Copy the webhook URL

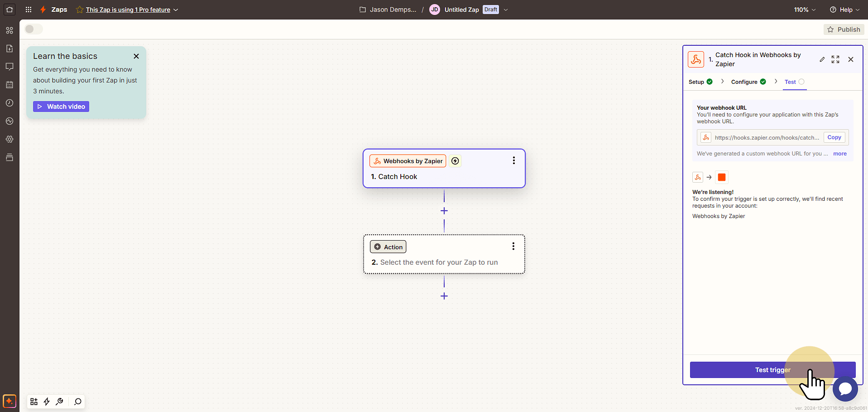(834, 137)
